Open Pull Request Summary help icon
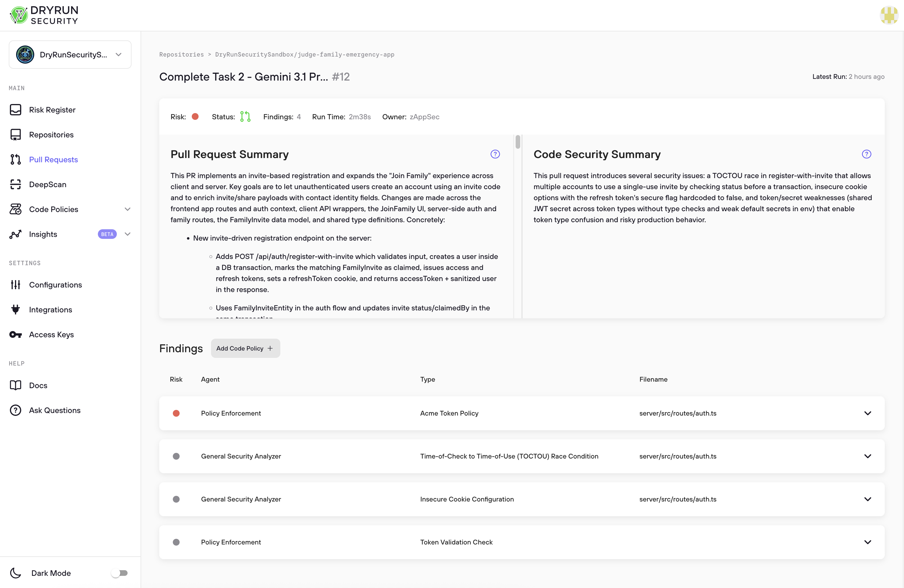 495,154
